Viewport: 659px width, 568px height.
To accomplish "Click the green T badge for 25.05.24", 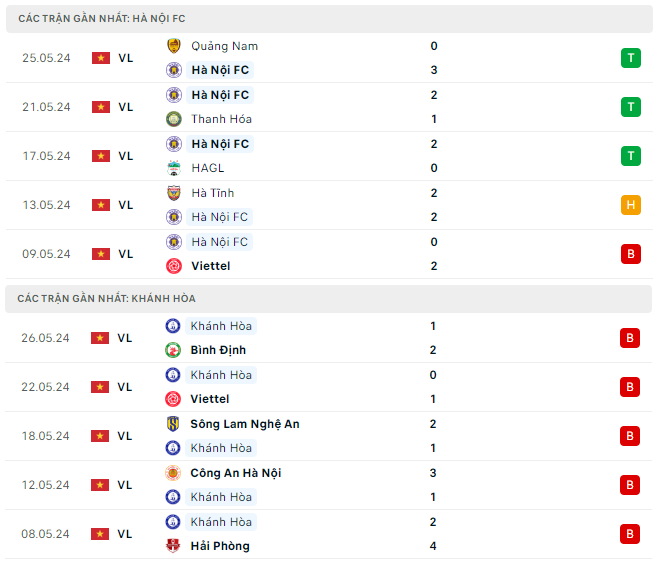I will click(x=630, y=58).
